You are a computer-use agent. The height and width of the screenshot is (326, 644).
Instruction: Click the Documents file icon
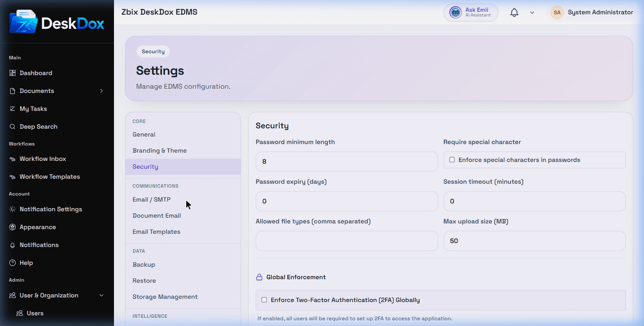13,91
